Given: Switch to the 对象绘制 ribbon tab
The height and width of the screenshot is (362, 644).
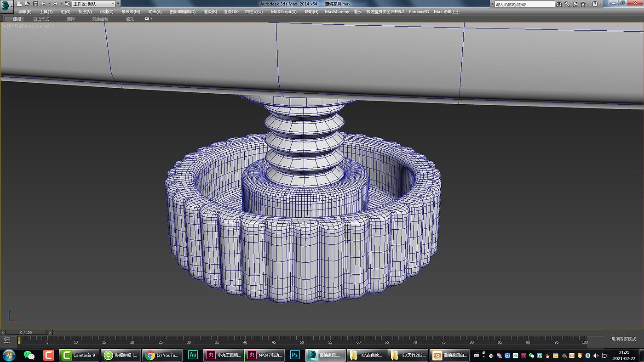Looking at the screenshot, I should (x=100, y=19).
